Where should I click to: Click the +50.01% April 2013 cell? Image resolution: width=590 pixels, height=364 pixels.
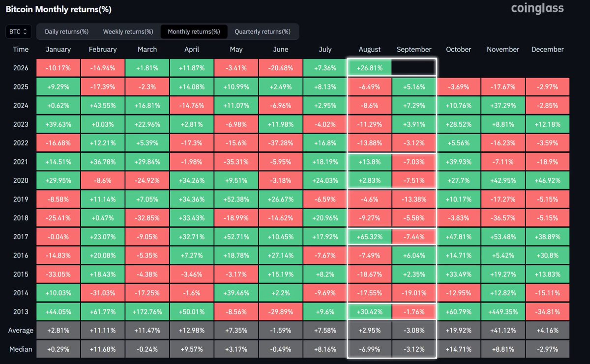[x=192, y=311]
